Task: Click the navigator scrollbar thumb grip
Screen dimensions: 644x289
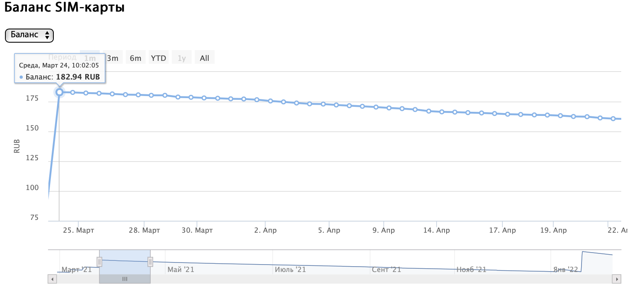Action: click(125, 279)
